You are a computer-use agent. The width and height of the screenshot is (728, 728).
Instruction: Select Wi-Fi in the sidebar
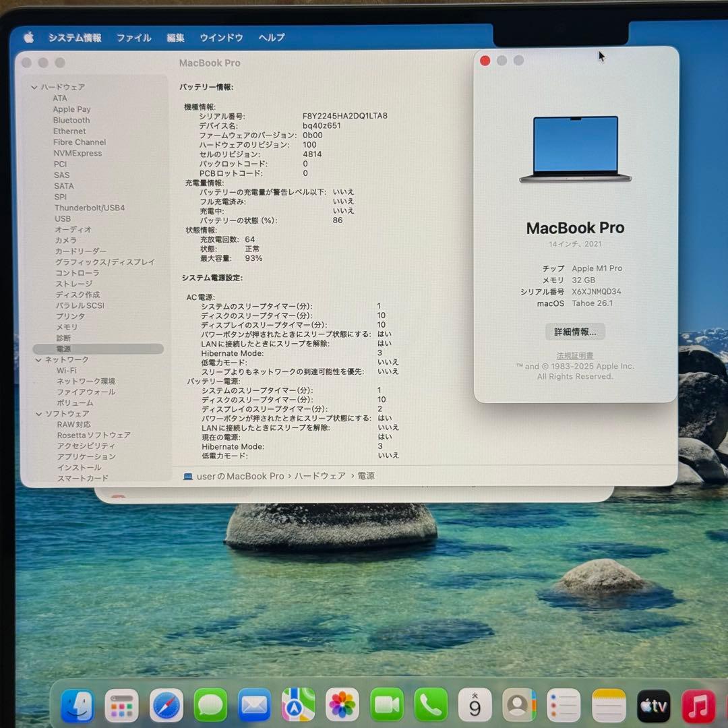pos(67,371)
